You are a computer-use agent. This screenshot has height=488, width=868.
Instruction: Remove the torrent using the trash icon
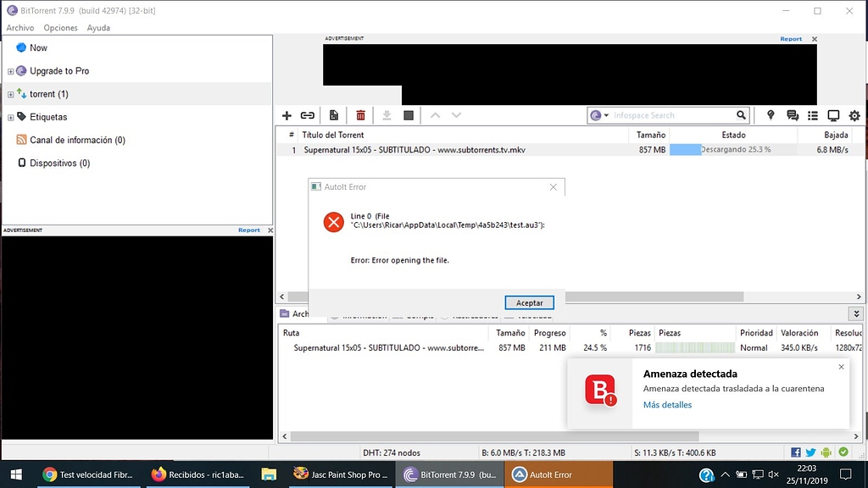coord(360,115)
